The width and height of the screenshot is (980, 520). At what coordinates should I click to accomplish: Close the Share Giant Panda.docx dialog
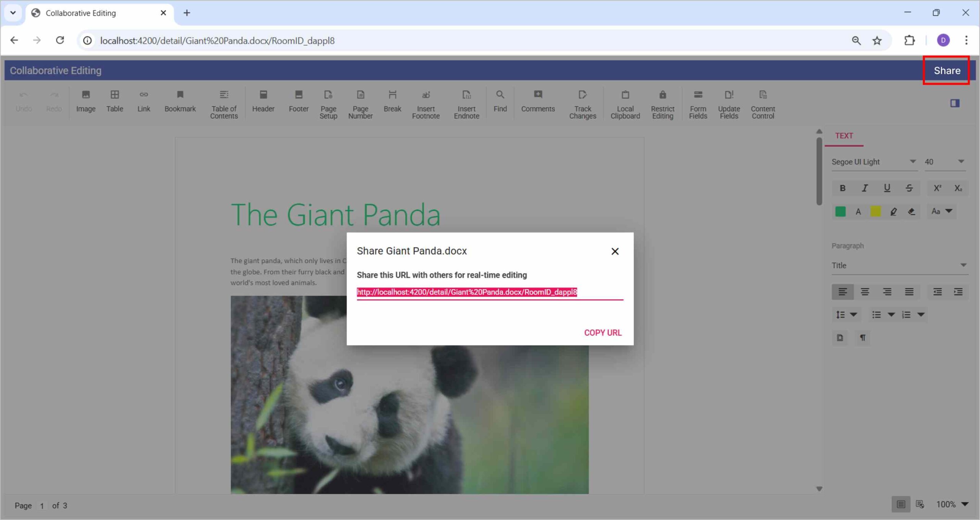point(615,251)
